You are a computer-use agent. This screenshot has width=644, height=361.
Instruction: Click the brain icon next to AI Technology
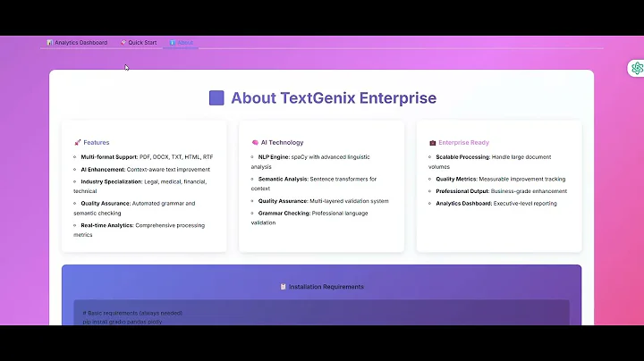coord(255,142)
